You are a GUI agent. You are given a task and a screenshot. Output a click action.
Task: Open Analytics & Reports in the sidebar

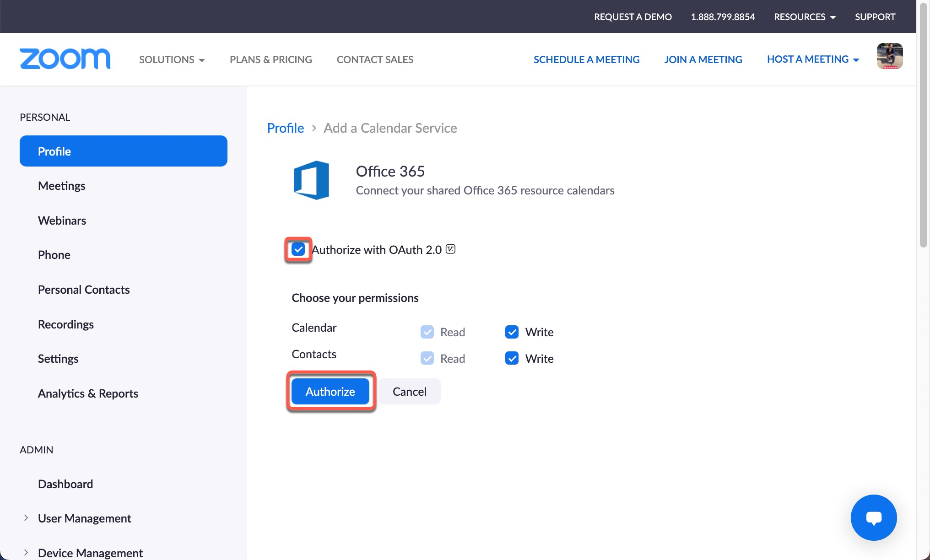point(88,393)
